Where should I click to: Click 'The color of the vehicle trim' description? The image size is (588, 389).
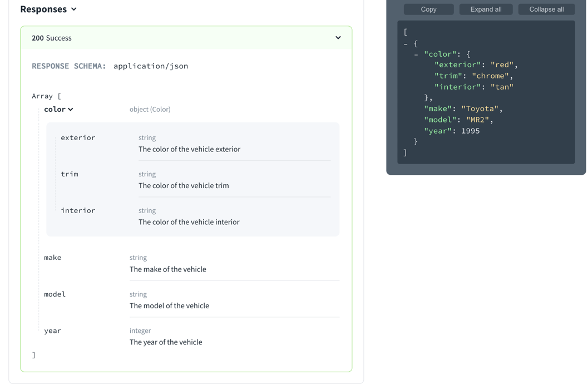184,186
